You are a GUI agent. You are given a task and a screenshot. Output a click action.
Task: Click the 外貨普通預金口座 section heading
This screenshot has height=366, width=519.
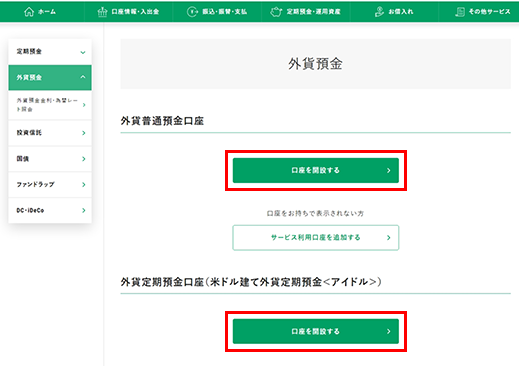coord(162,121)
